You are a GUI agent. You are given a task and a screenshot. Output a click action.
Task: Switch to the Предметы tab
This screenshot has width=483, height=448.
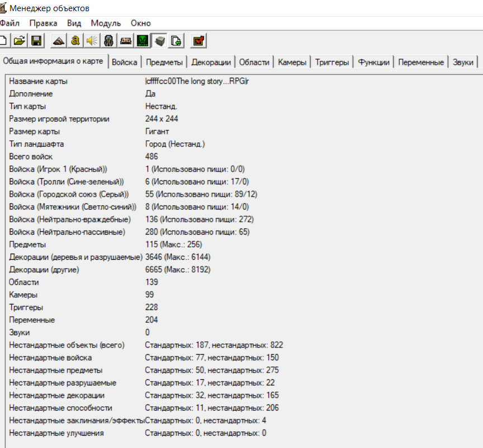tap(164, 62)
